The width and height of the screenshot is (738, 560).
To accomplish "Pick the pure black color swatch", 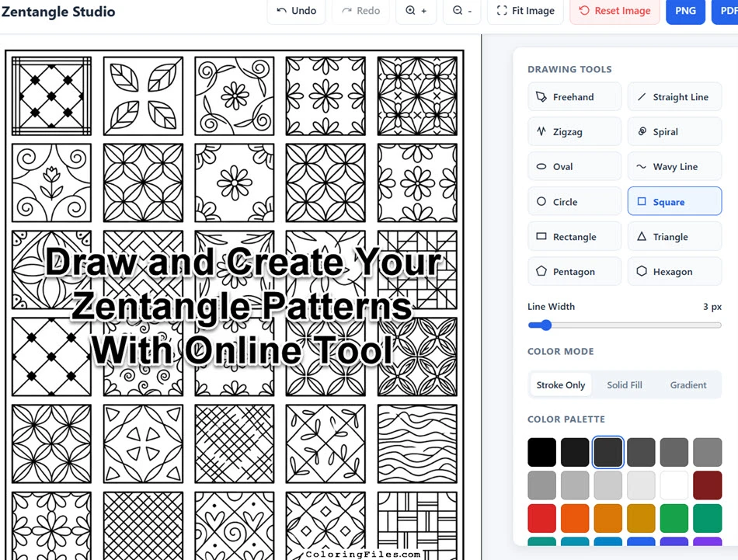I will point(541,452).
